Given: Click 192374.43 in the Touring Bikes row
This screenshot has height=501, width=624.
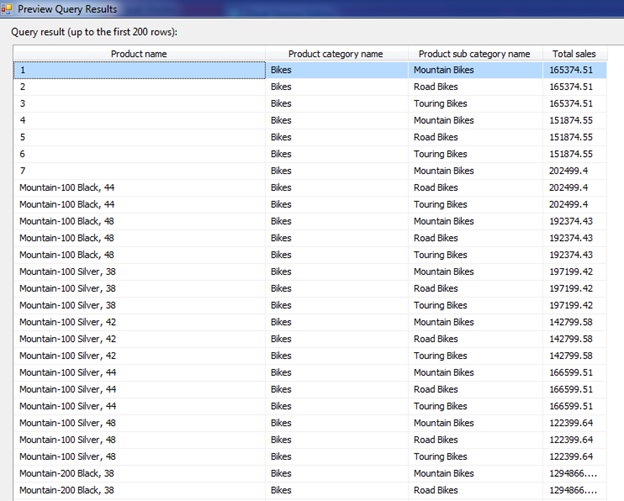Looking at the screenshot, I should pos(574,255).
